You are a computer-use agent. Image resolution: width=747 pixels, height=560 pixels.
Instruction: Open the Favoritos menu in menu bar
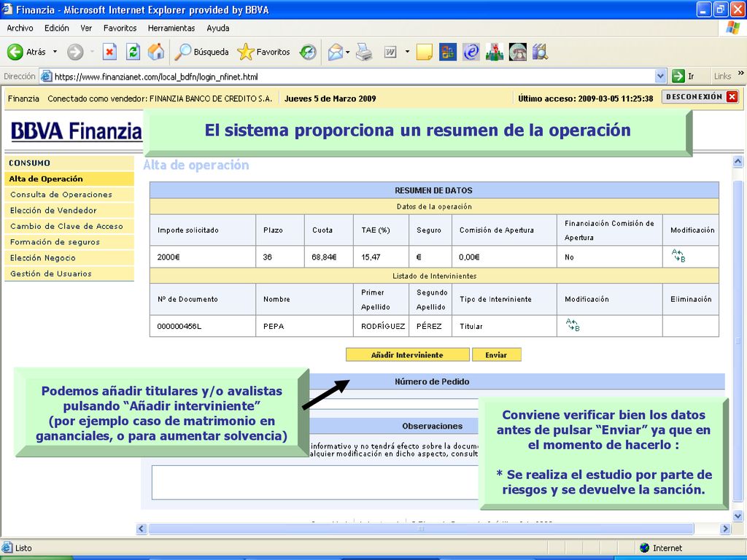[120, 28]
